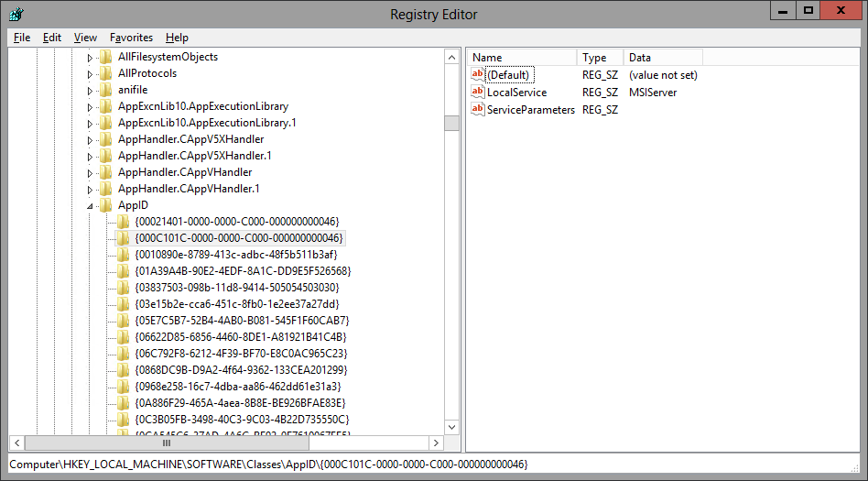Expand the AllFilesystemObjects key
The width and height of the screenshot is (868, 481).
[x=91, y=58]
